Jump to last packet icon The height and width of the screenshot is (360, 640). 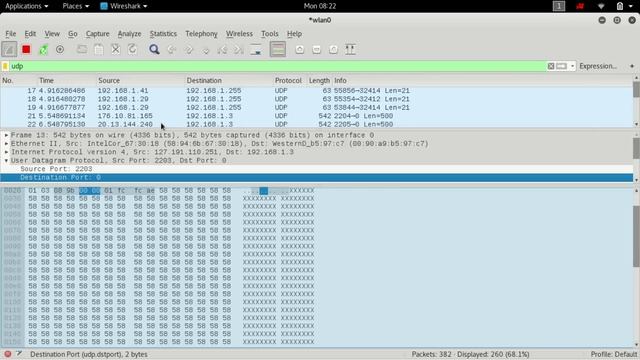click(239, 49)
